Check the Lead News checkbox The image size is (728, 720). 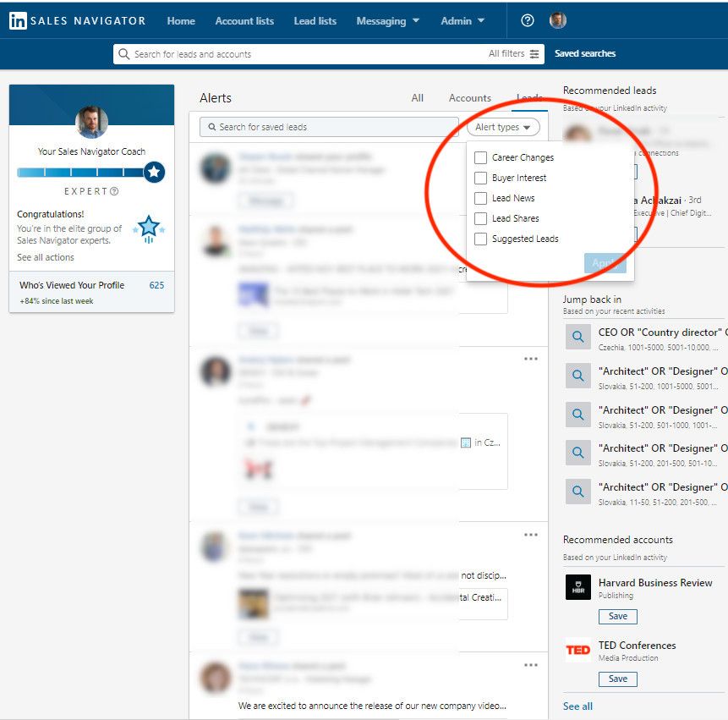[x=480, y=198]
